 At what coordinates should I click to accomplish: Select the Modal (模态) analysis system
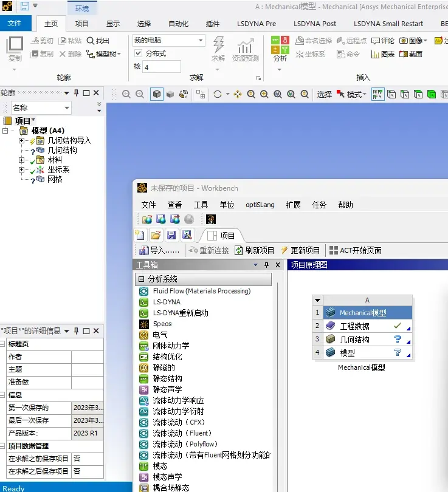click(160, 466)
